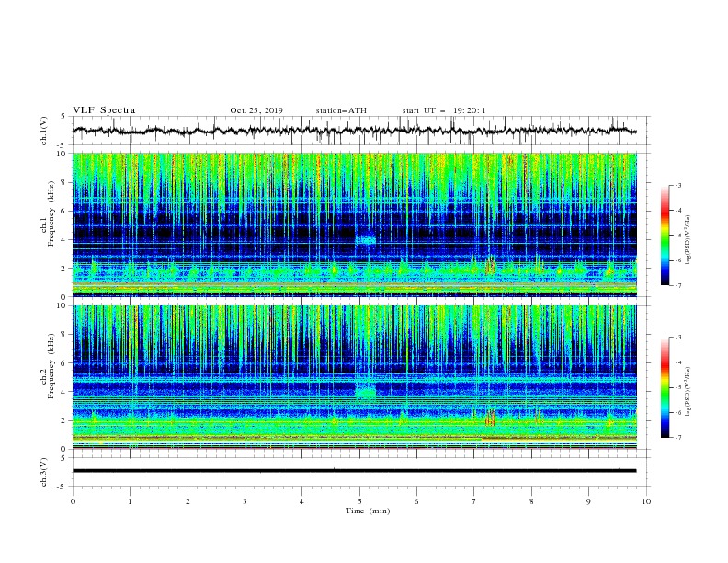Click the 4 kHz burst in ch.1 spectrogram

(366, 239)
